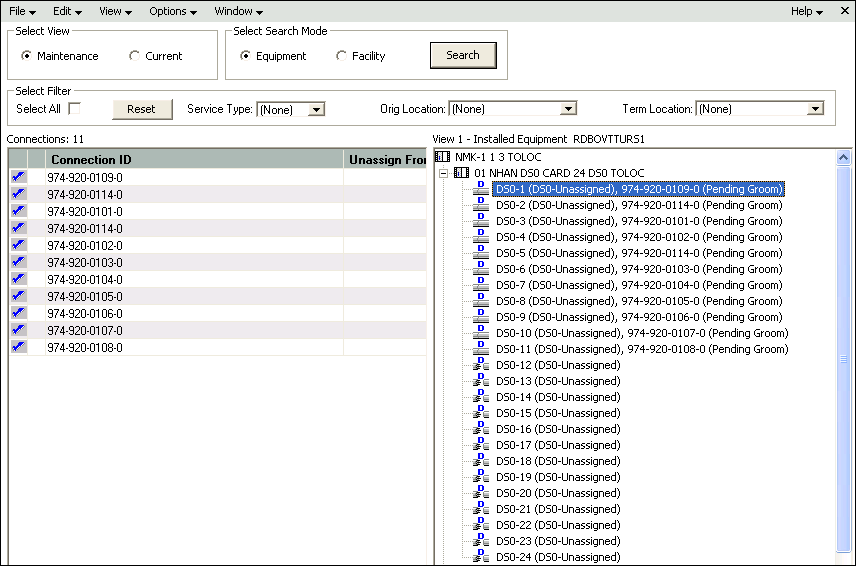The height and width of the screenshot is (566, 856).
Task: Click the DS0-12 unassigned port icon
Action: pos(480,365)
